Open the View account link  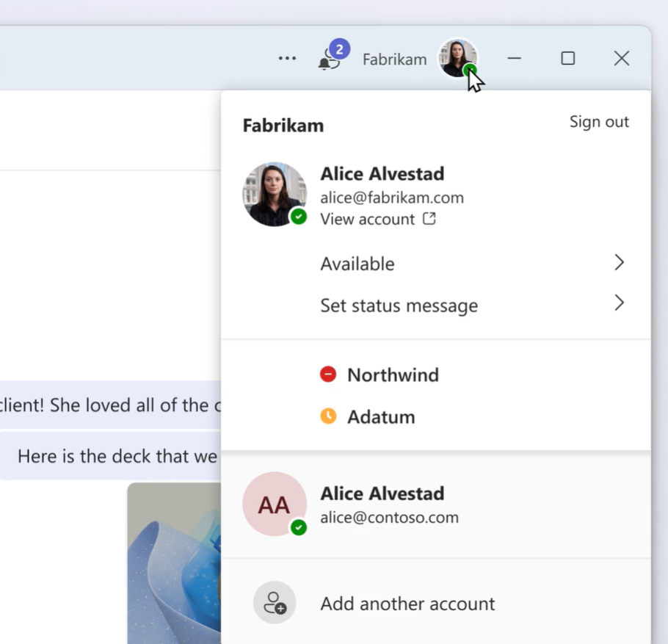368,219
